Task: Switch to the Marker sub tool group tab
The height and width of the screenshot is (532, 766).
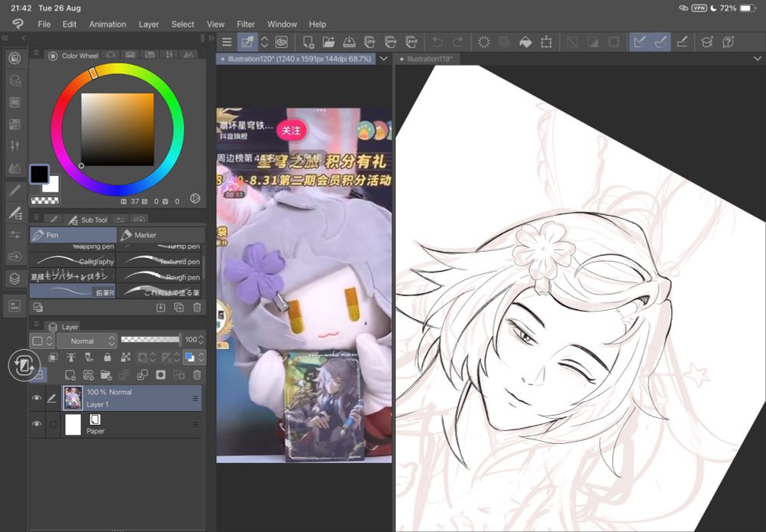Action: [161, 235]
